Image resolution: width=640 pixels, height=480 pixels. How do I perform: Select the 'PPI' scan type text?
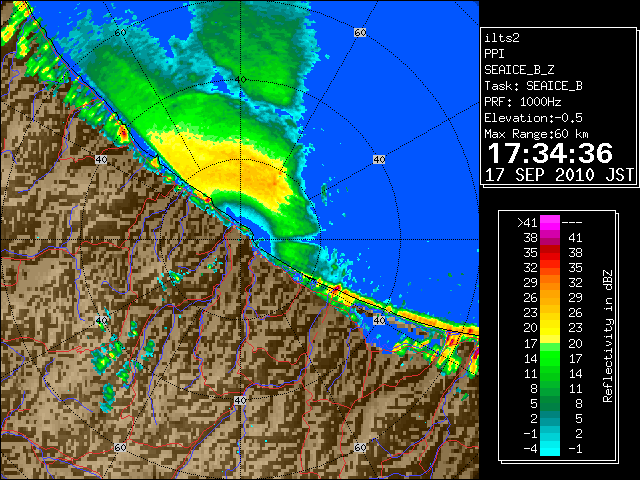[494, 54]
